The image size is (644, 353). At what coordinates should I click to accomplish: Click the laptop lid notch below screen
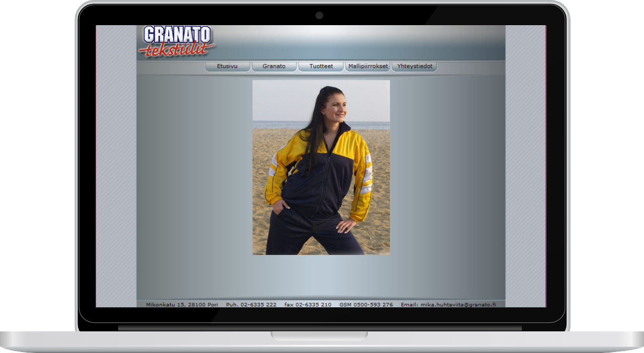pyautogui.click(x=319, y=335)
